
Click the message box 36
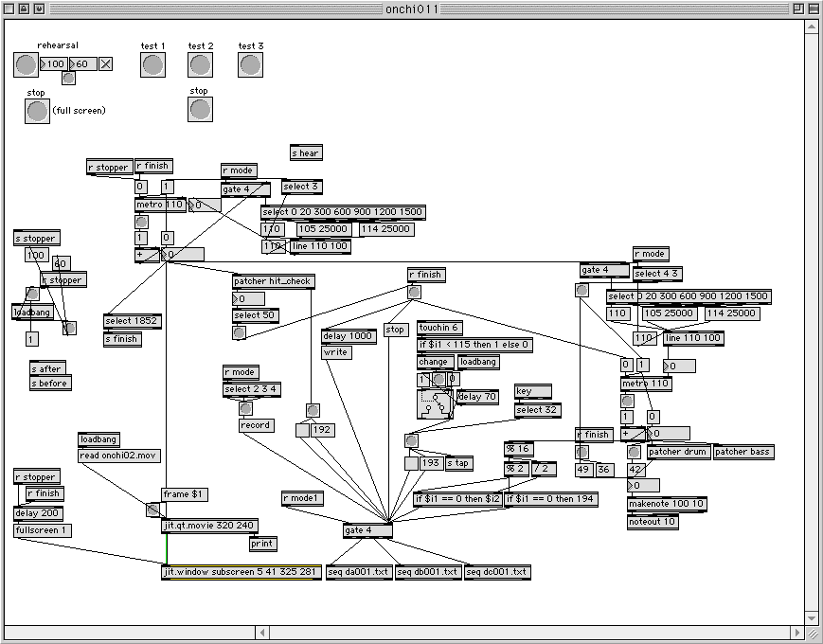[604, 470]
